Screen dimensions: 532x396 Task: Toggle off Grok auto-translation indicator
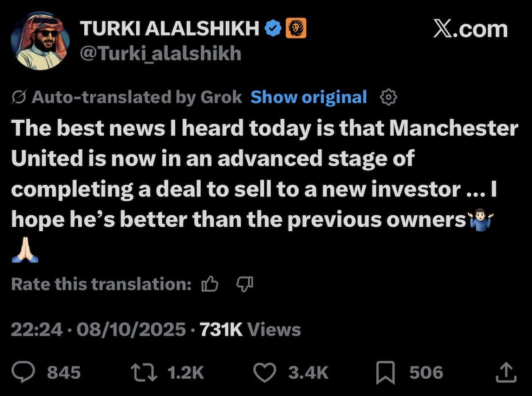[18, 97]
